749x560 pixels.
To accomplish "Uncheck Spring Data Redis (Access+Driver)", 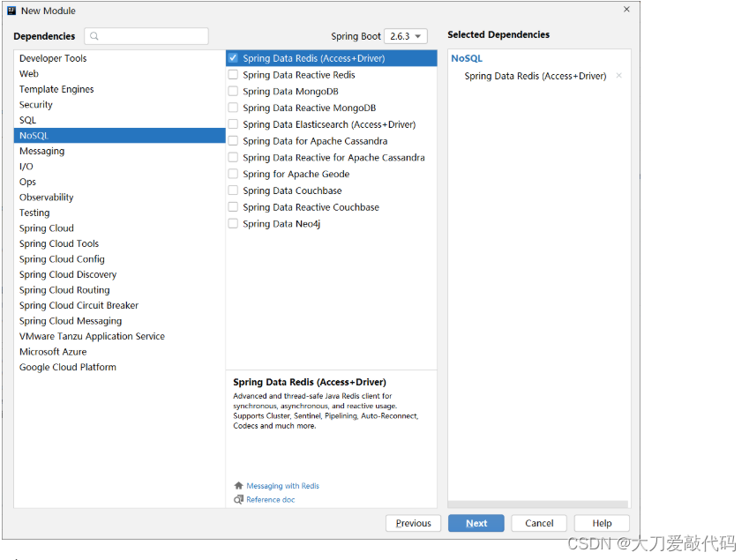I will (233, 58).
